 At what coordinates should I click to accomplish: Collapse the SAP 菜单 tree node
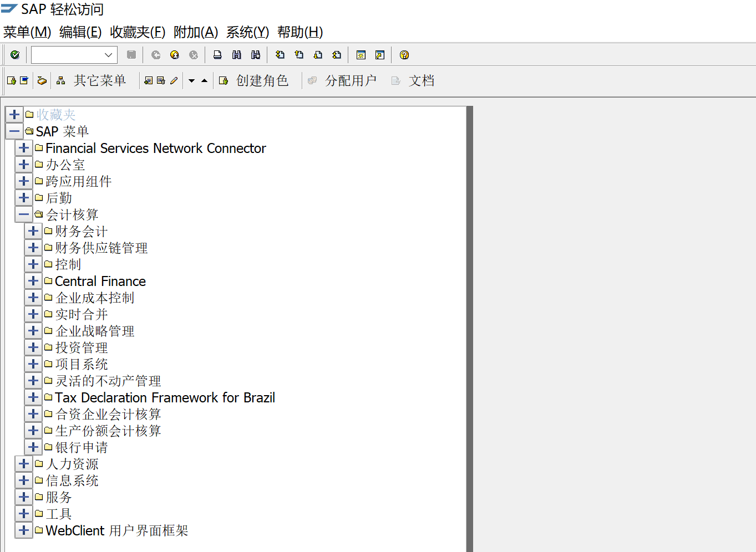point(14,131)
